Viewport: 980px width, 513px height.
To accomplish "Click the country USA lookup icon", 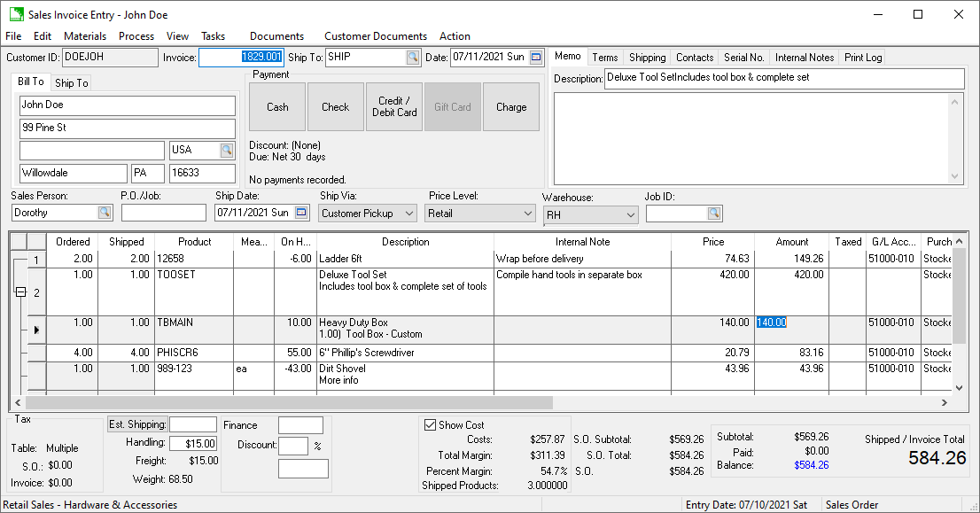I will click(x=227, y=151).
